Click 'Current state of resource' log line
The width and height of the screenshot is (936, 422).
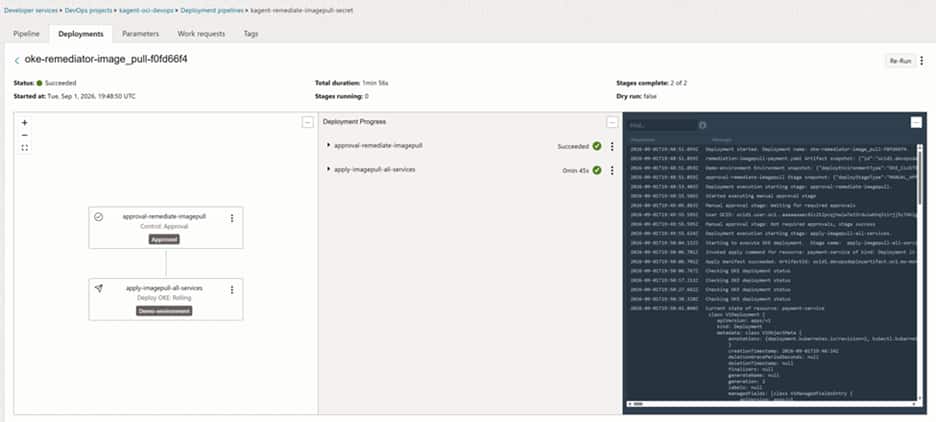pyautogui.click(x=764, y=309)
